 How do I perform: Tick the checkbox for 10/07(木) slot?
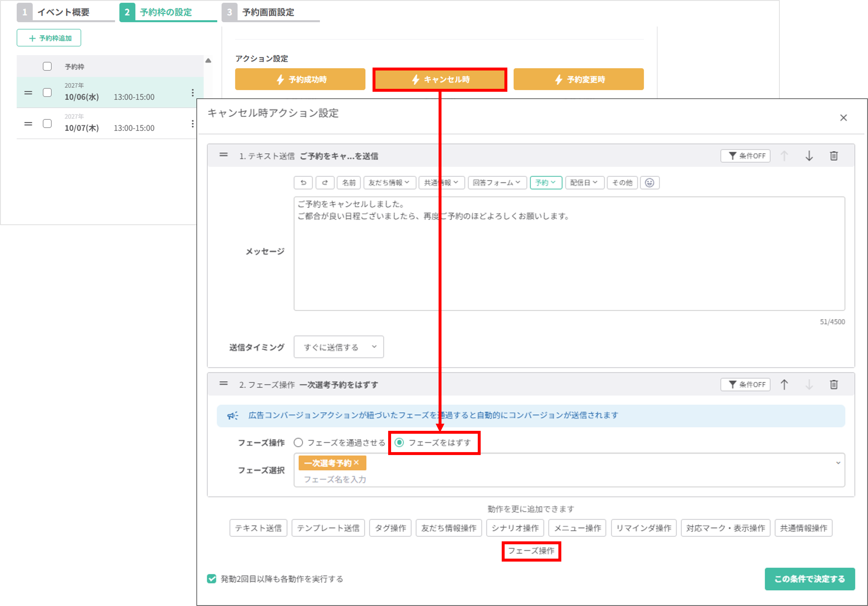[47, 124]
